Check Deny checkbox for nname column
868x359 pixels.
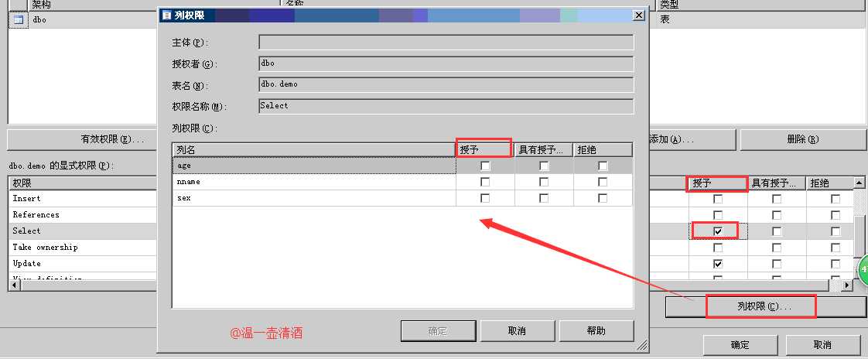point(603,182)
